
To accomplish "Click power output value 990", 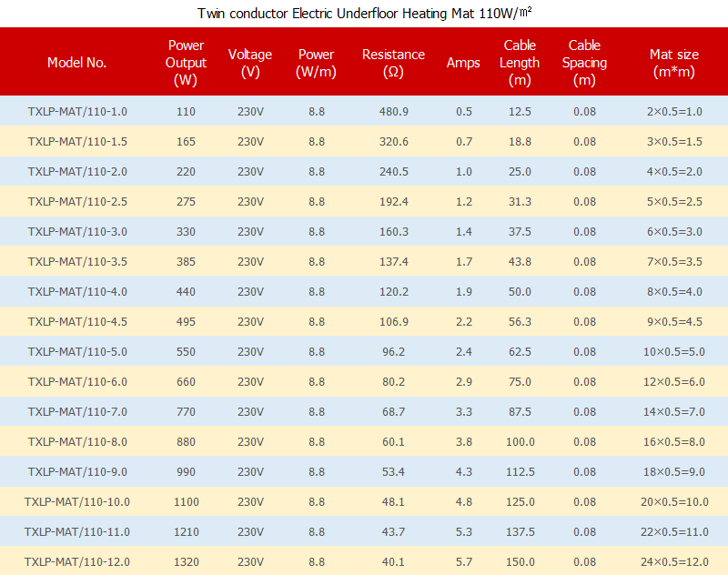I will coord(186,471).
